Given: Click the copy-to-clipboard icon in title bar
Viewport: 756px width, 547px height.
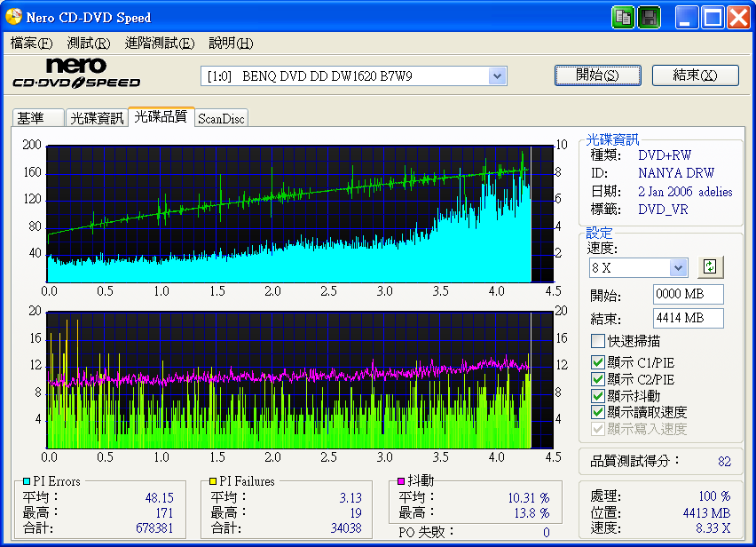Looking at the screenshot, I should pos(623,18).
